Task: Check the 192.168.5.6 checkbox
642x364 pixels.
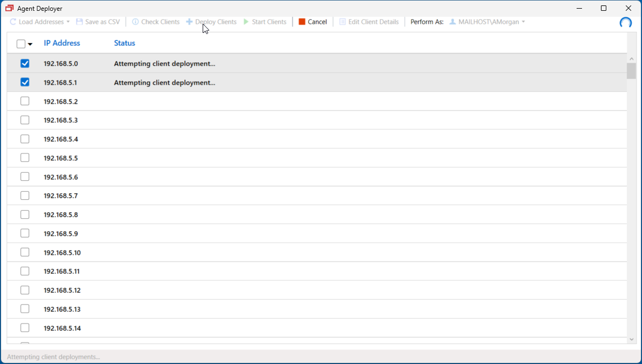Action: pyautogui.click(x=24, y=177)
